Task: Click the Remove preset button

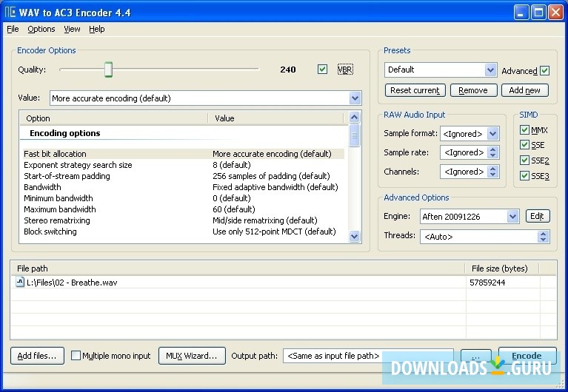Action: pos(473,90)
